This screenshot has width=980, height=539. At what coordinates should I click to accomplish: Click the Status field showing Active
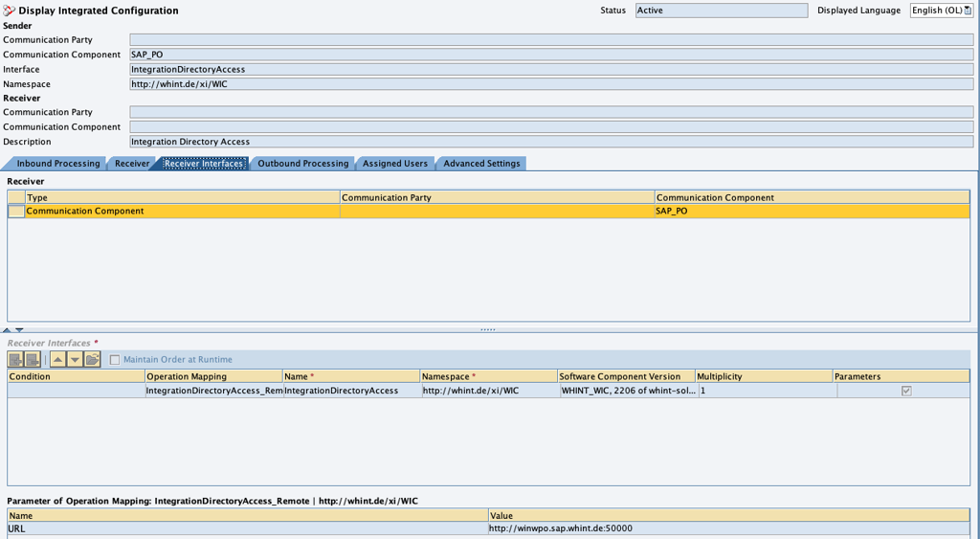[722, 11]
